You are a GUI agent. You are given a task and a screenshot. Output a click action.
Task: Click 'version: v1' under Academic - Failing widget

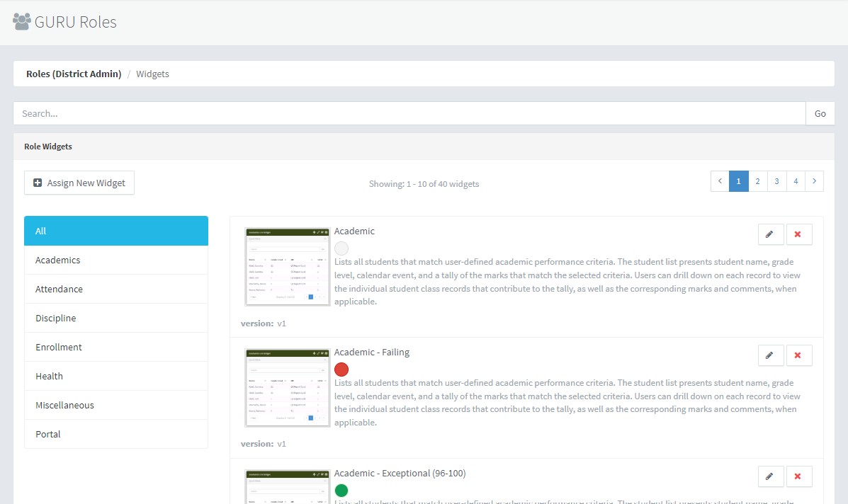(264, 444)
